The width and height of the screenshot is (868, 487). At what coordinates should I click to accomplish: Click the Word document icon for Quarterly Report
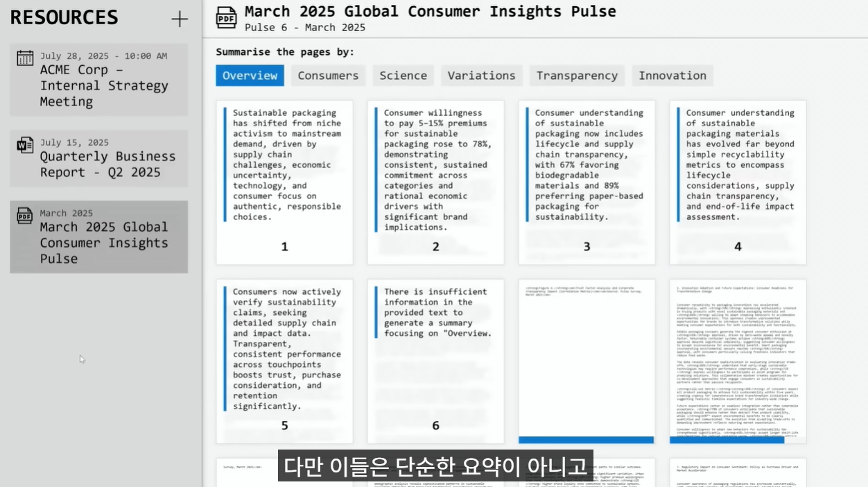[25, 145]
